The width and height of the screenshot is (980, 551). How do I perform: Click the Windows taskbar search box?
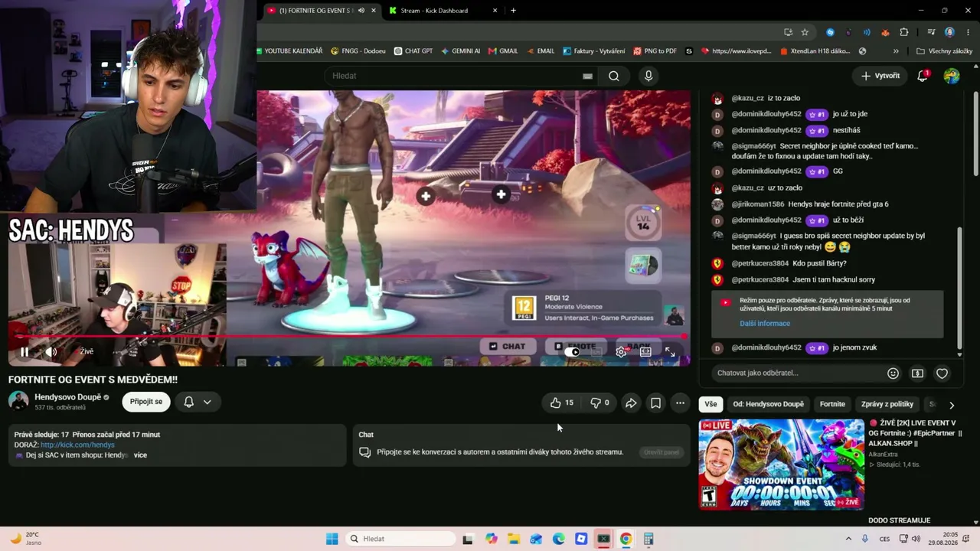tap(402, 539)
